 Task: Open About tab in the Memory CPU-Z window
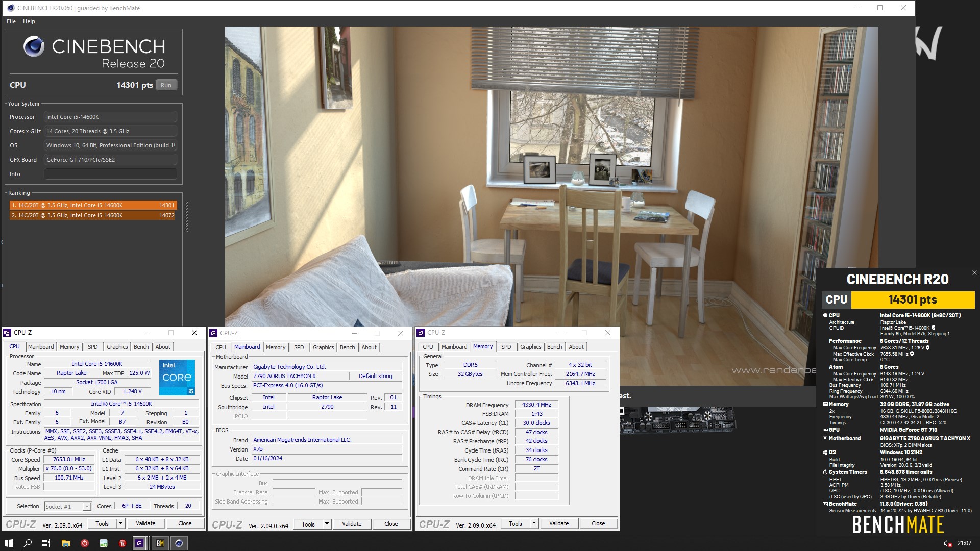(576, 347)
